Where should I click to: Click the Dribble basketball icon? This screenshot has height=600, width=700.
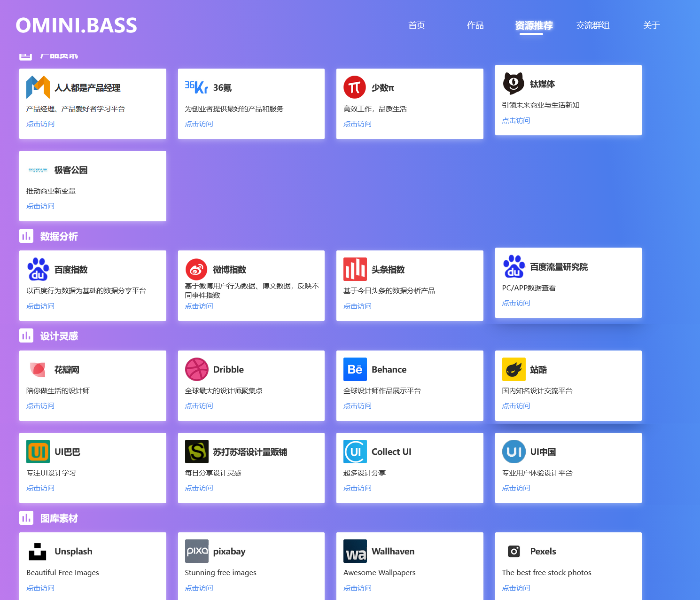(x=196, y=369)
